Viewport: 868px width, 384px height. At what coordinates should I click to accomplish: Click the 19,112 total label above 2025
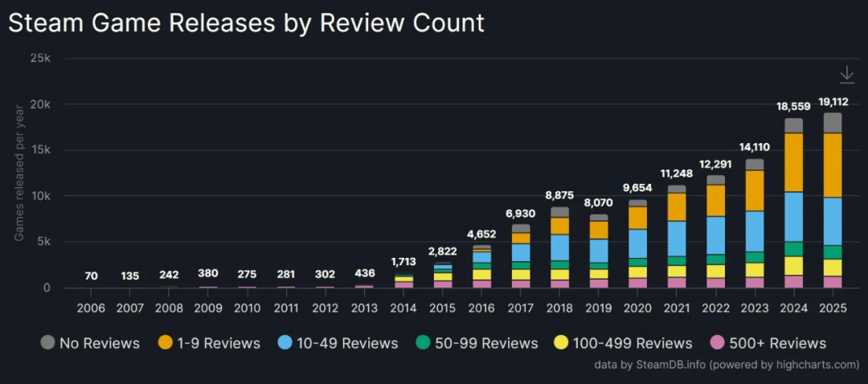pos(833,102)
